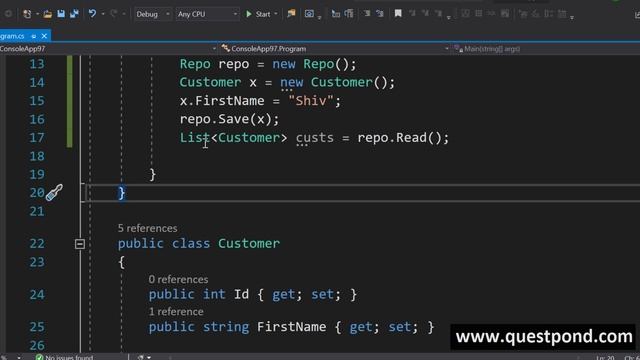Click the highlighted closing brace on line 20
This screenshot has width=640, height=360.
[121, 193]
